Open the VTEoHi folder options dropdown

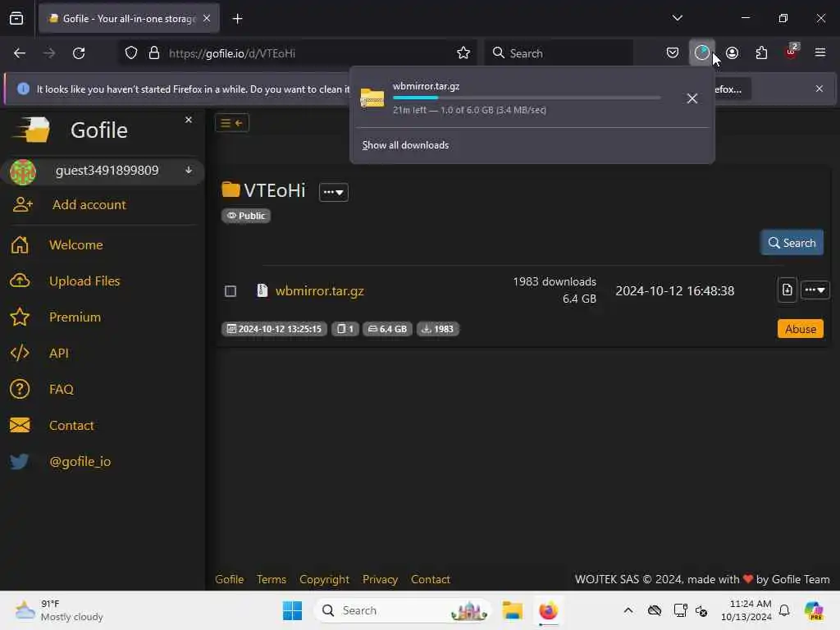pos(333,192)
